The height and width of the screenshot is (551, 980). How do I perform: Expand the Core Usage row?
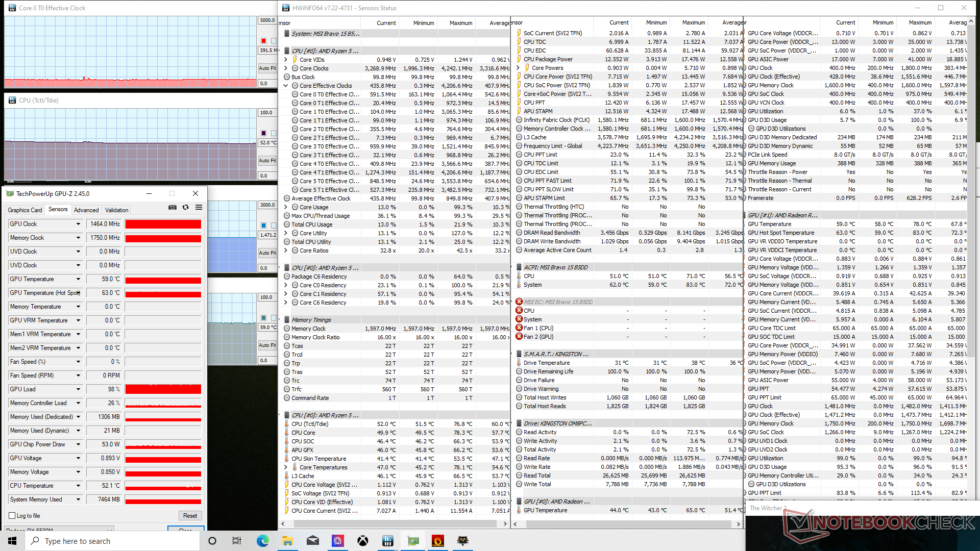click(286, 207)
